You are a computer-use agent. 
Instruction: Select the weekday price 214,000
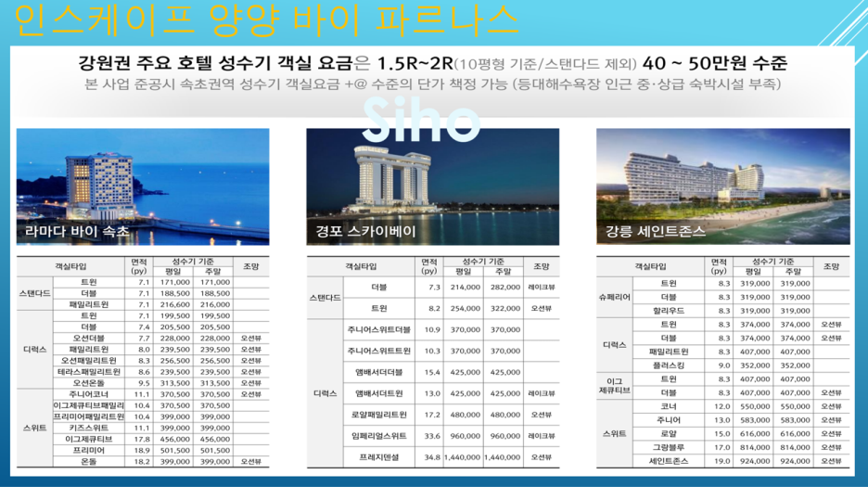tap(465, 287)
